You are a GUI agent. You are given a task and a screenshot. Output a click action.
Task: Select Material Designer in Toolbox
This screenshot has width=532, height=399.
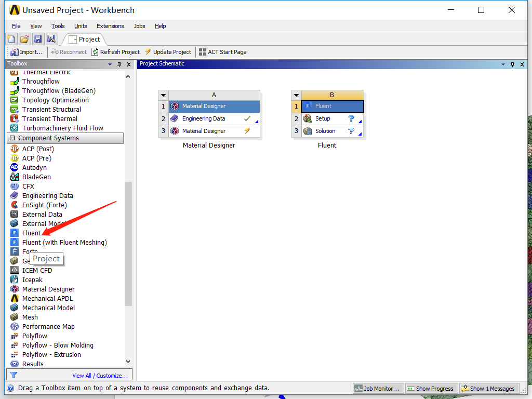(x=48, y=289)
